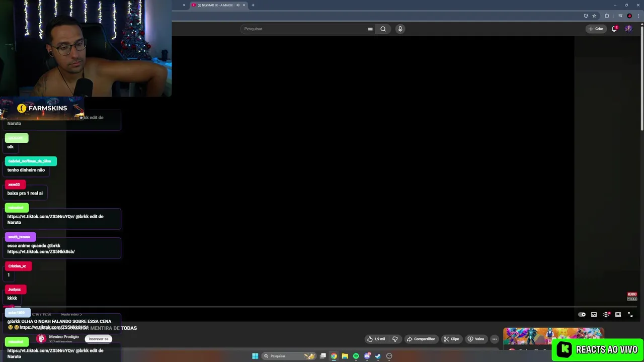This screenshot has width=644, height=362.
Task: Toggle the video autoplay switch
Action: coord(582,315)
